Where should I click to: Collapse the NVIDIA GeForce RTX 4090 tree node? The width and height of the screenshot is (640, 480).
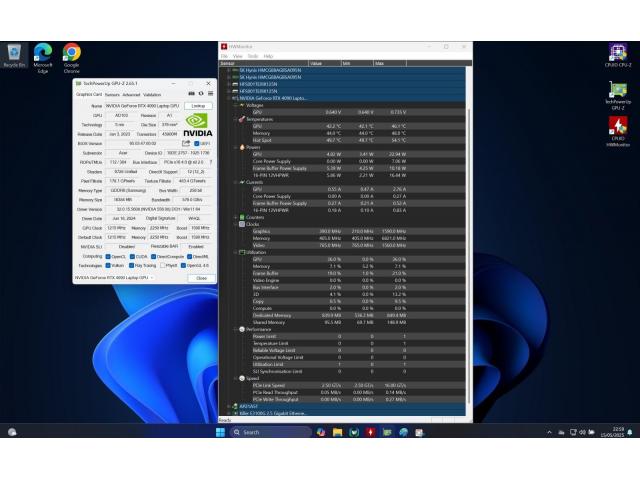tap(229, 98)
